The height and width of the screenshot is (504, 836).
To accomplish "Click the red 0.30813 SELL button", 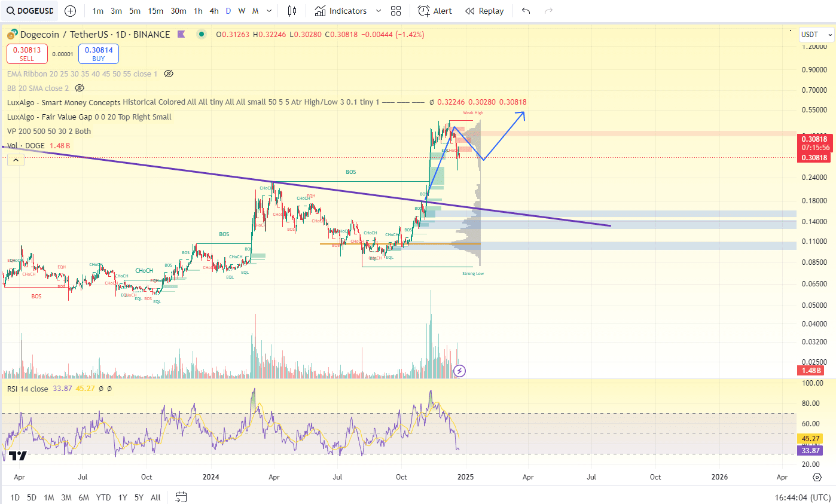I will tap(28, 54).
